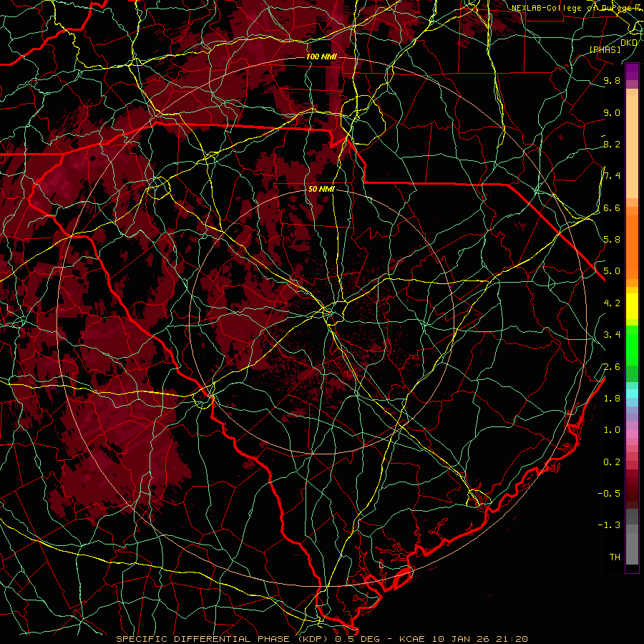The width and height of the screenshot is (644, 644).
Task: Pick the orange band of the color bar
Action: coord(632,246)
